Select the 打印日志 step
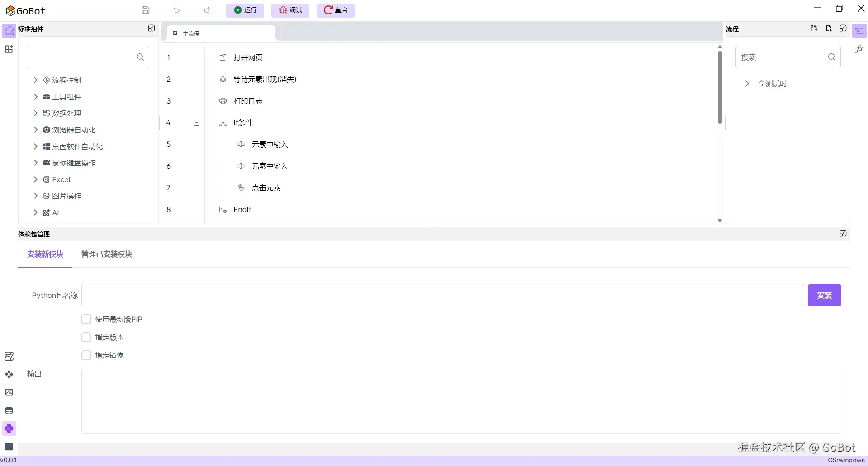 248,101
